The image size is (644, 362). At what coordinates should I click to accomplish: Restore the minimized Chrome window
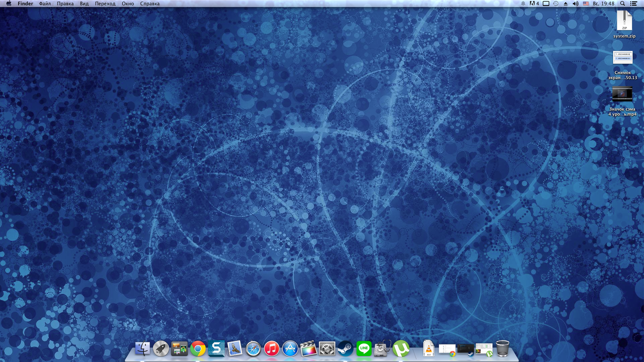(x=447, y=350)
